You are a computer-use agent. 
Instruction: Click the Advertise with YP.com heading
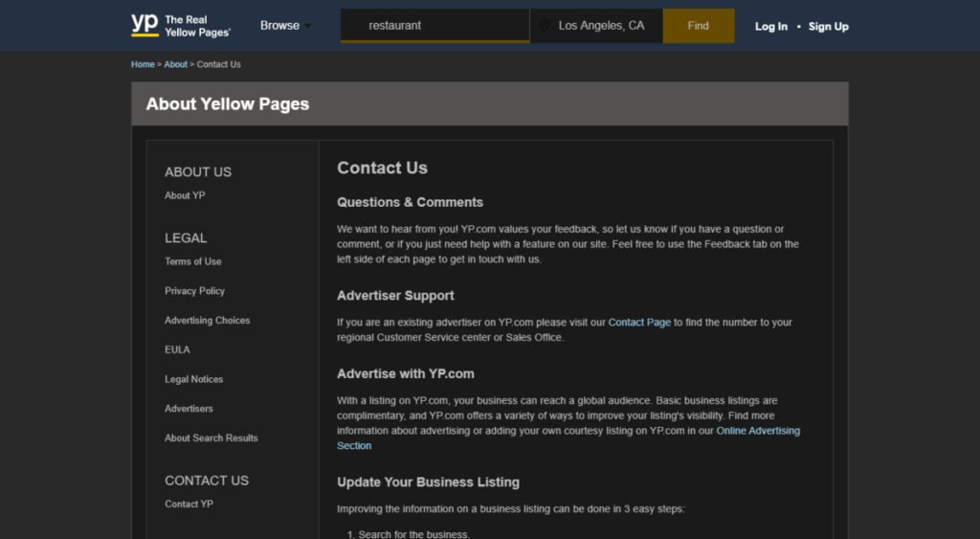(x=406, y=373)
